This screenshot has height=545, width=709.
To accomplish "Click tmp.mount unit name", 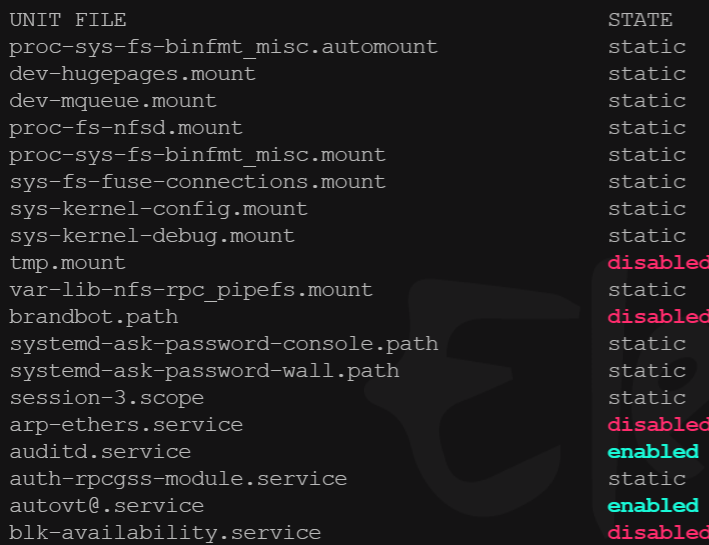I will 67,263.
